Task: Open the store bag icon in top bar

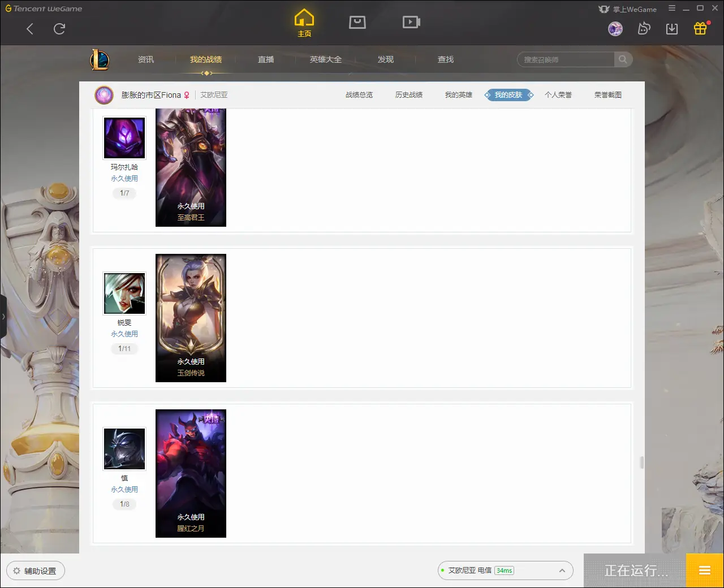Action: (357, 22)
